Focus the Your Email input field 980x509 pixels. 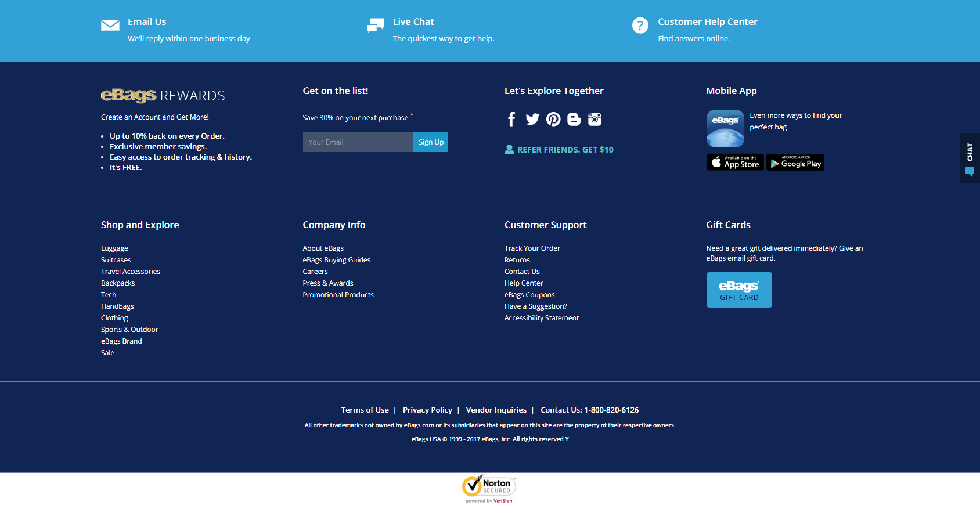click(x=358, y=142)
